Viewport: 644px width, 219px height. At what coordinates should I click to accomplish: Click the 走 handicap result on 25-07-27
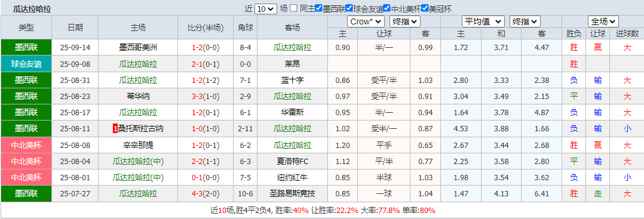point(597,193)
